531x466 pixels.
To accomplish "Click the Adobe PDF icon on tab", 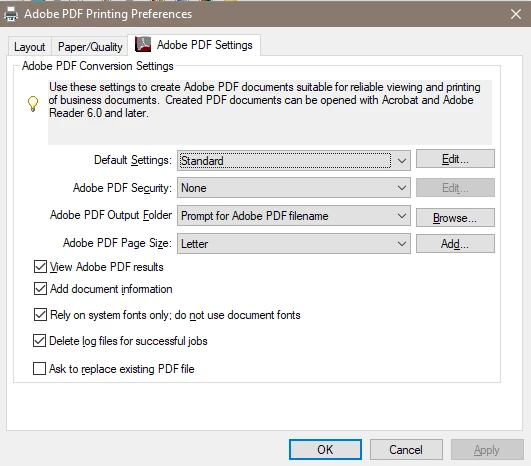I will (143, 44).
